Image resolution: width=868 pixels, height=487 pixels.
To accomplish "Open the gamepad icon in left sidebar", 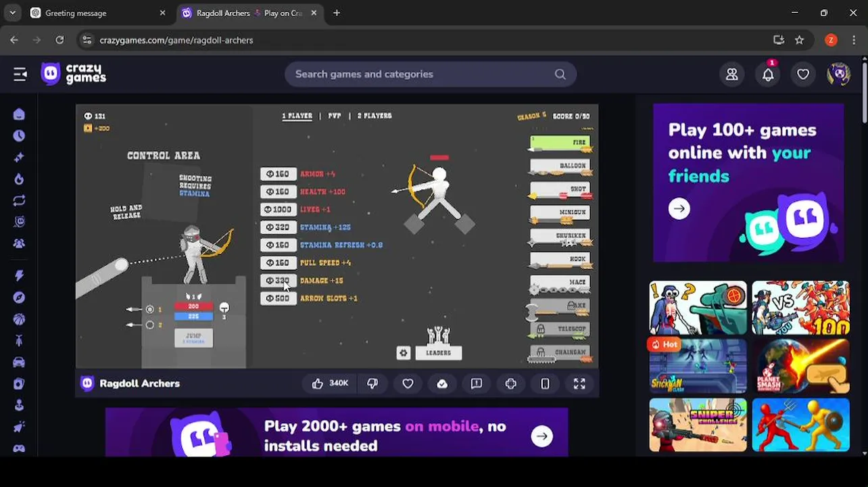I will point(19,448).
